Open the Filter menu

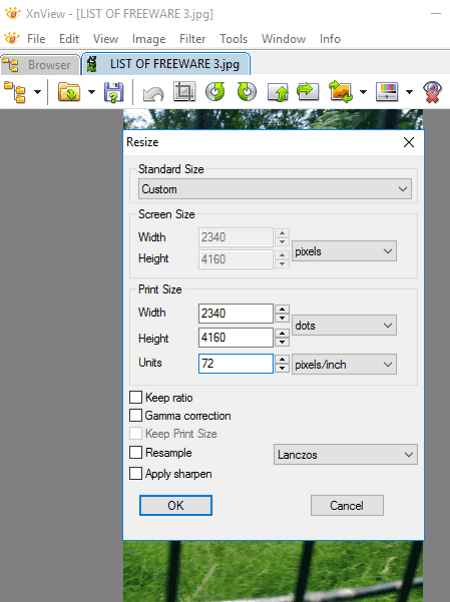tap(192, 39)
